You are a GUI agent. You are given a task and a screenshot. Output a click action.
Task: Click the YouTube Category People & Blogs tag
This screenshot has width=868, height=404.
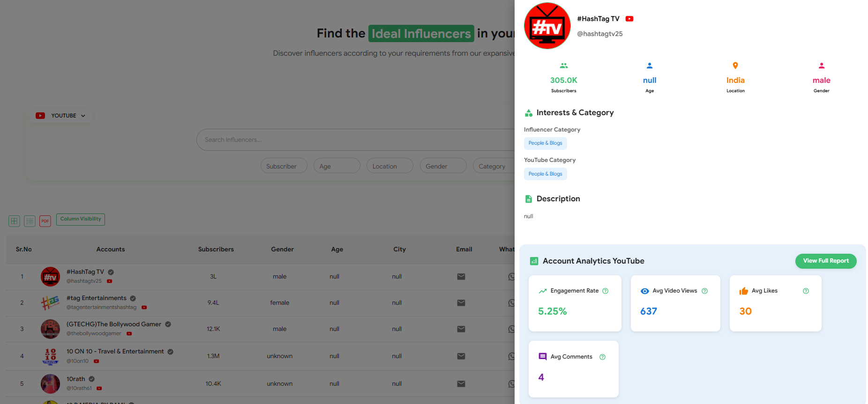[546, 174]
